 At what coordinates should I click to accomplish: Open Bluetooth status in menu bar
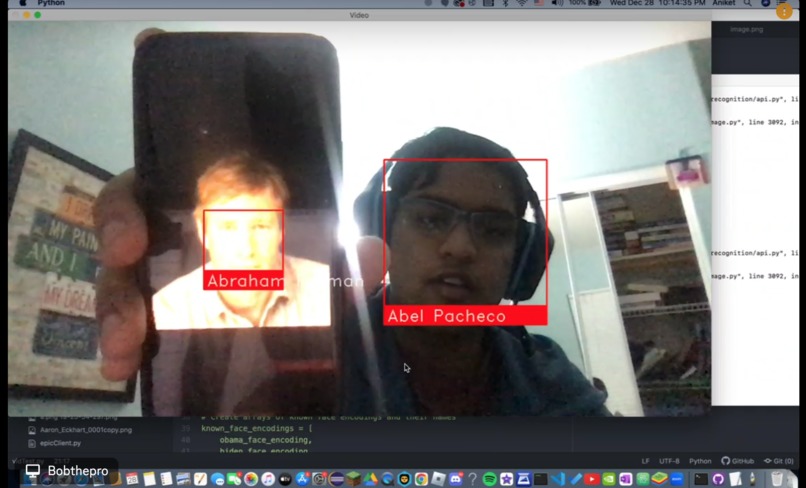(x=505, y=3)
